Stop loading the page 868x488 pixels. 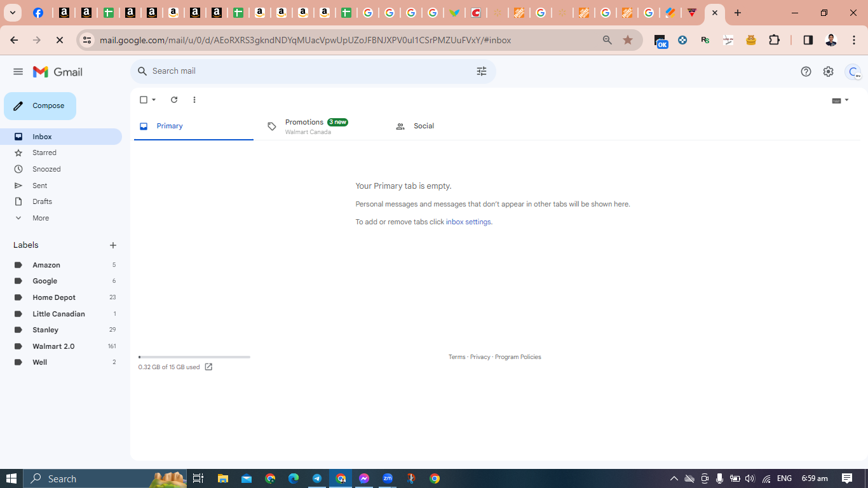point(59,40)
